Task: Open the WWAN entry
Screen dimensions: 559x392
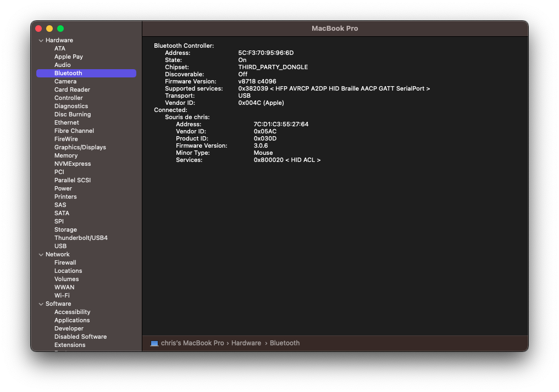Action: tap(64, 287)
